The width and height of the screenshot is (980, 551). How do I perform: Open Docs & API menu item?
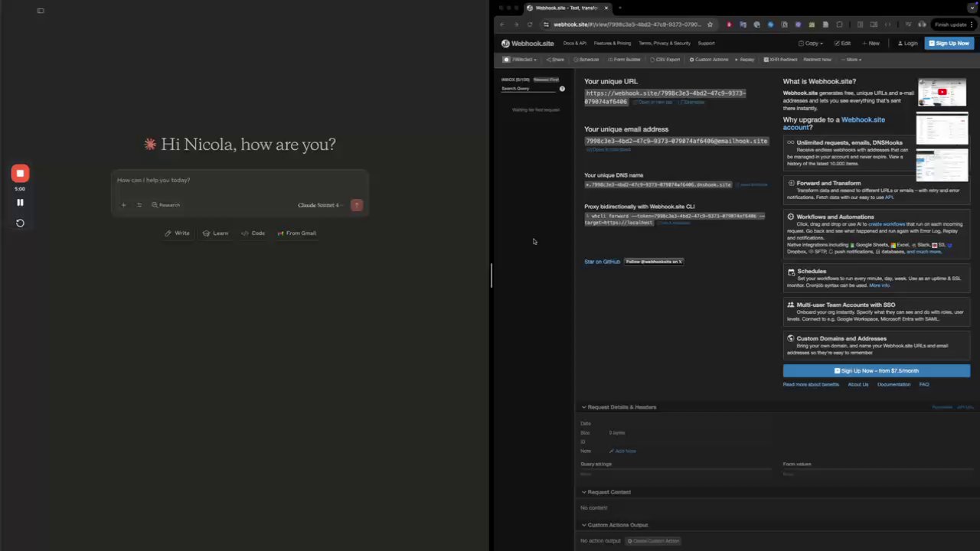coord(575,44)
